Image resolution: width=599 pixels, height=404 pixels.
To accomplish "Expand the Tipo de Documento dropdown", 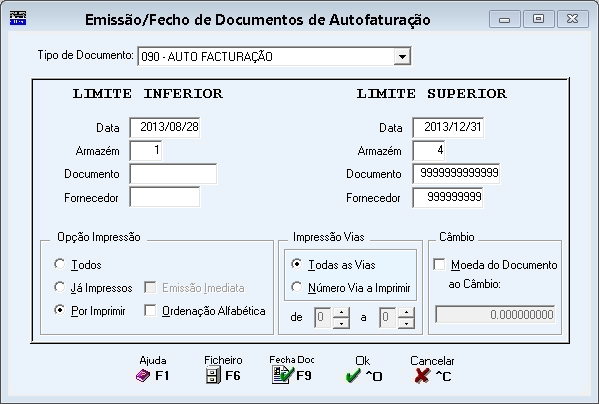I will [x=402, y=57].
